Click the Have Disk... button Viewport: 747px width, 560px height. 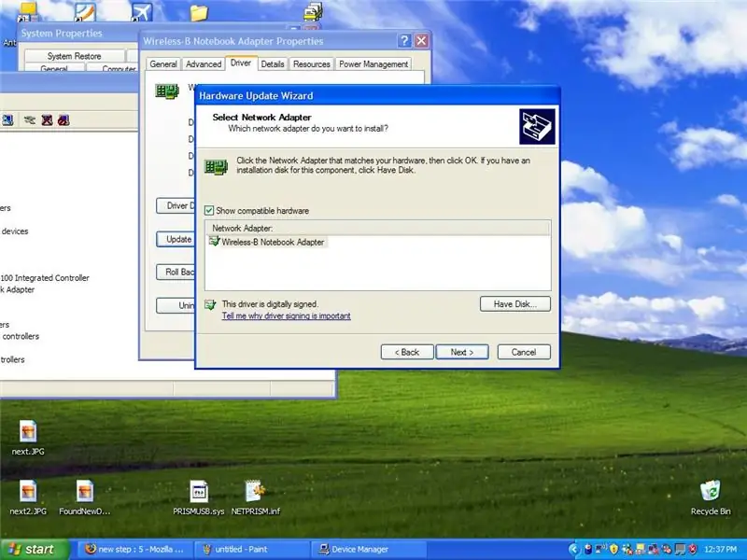click(x=515, y=304)
